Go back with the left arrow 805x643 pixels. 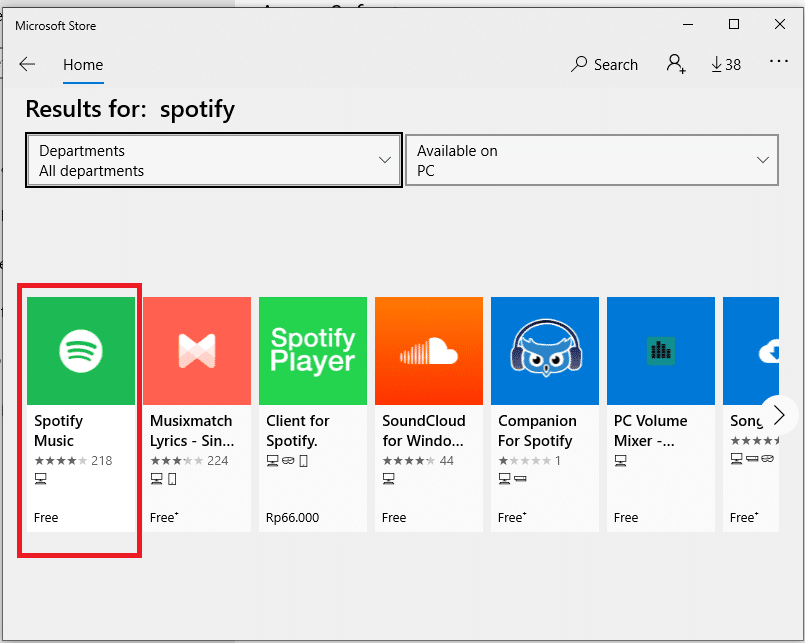pyautogui.click(x=27, y=64)
